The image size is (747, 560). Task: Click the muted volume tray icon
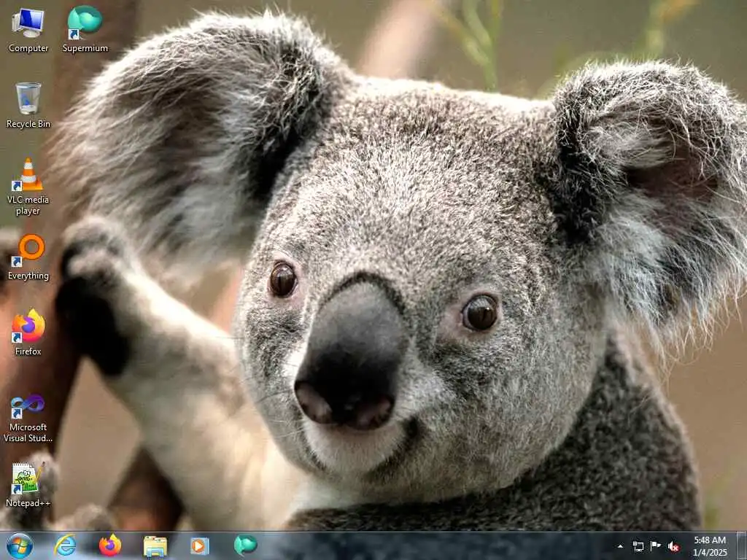[x=673, y=546]
